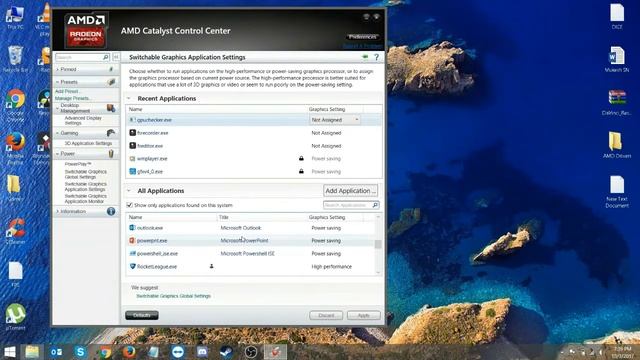The width and height of the screenshot is (640, 360).
Task: Click the Search Applications field
Action: point(347,205)
